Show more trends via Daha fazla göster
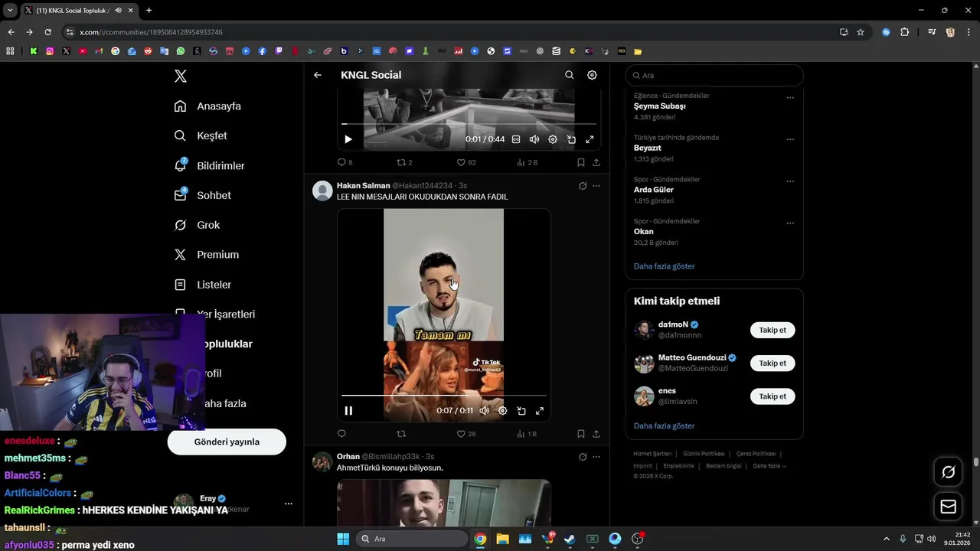The height and width of the screenshot is (551, 980). pos(665,266)
